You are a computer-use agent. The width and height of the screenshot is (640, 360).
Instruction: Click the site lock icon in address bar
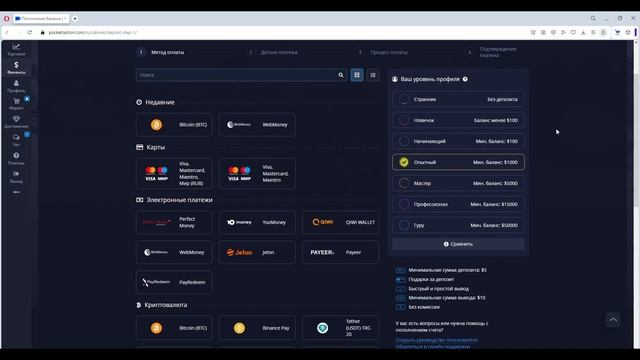point(42,32)
